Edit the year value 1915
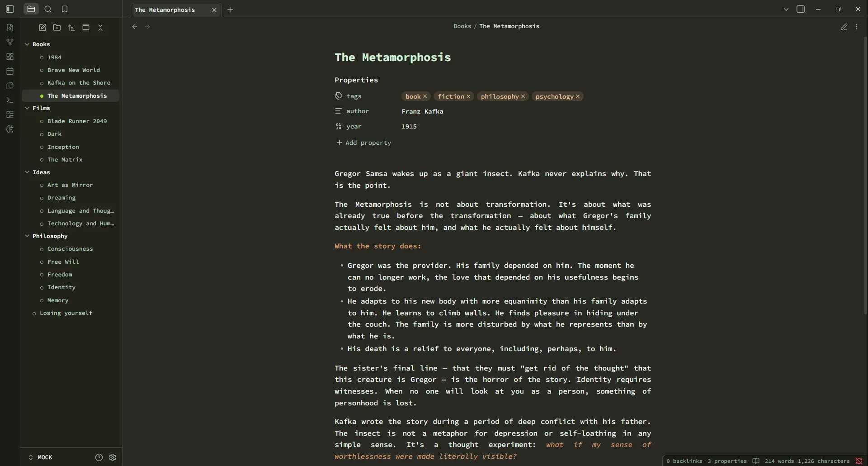 point(409,127)
